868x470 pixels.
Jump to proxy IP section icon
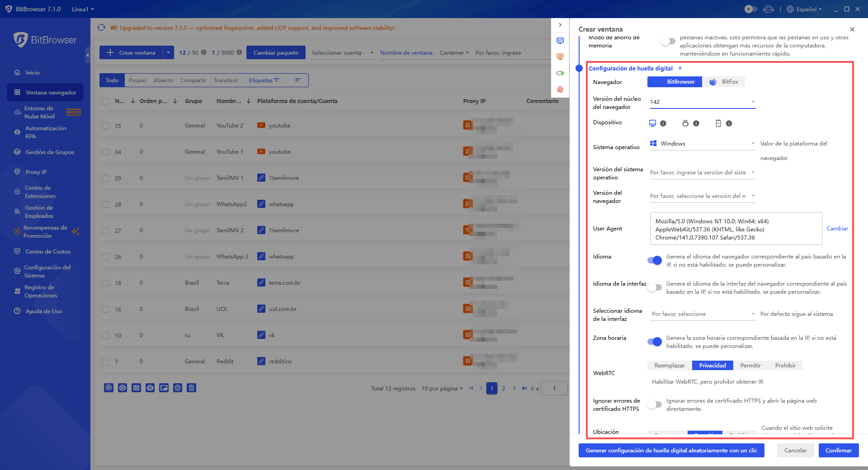pos(560,57)
